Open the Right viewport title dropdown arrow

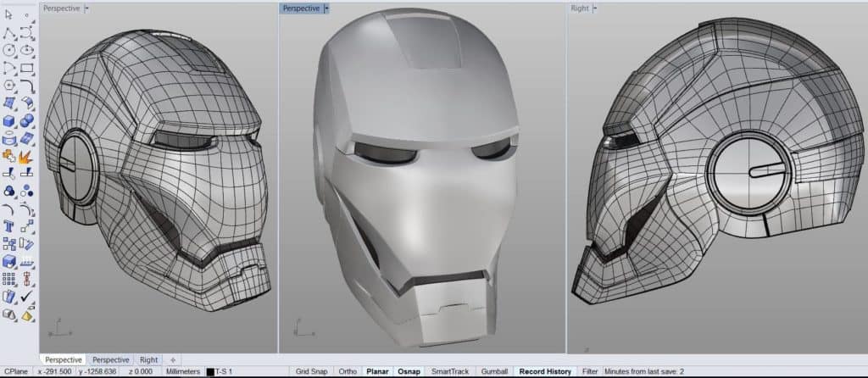coord(595,8)
